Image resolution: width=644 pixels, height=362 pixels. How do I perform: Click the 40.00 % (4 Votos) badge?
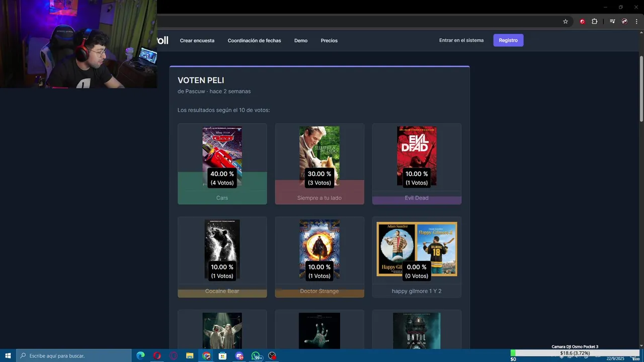point(222,178)
